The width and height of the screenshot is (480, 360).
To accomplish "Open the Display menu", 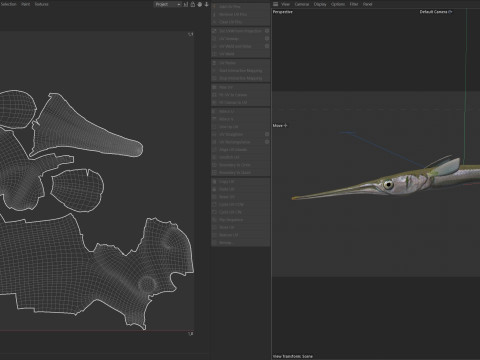I will [x=320, y=4].
